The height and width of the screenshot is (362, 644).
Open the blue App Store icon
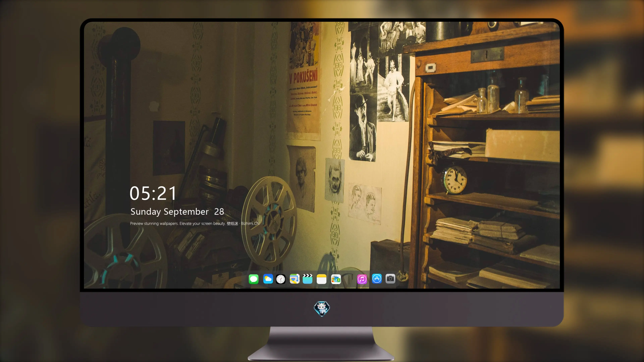click(377, 279)
